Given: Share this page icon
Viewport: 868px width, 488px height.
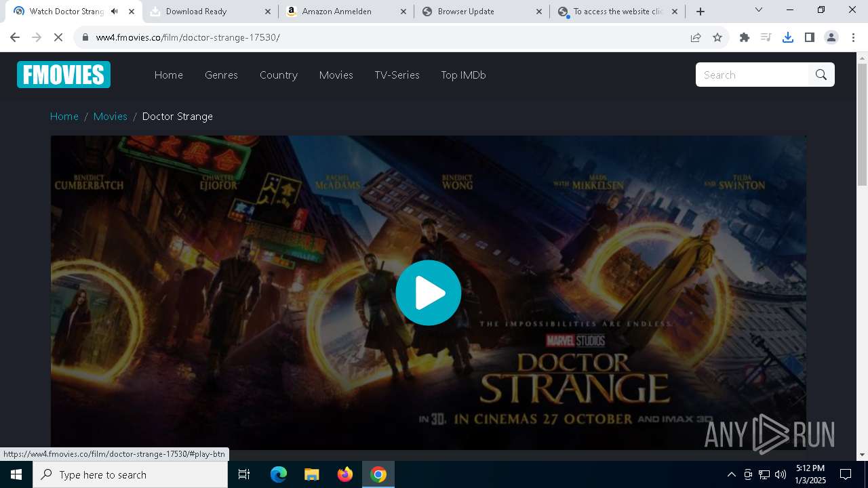Looking at the screenshot, I should pyautogui.click(x=696, y=37).
